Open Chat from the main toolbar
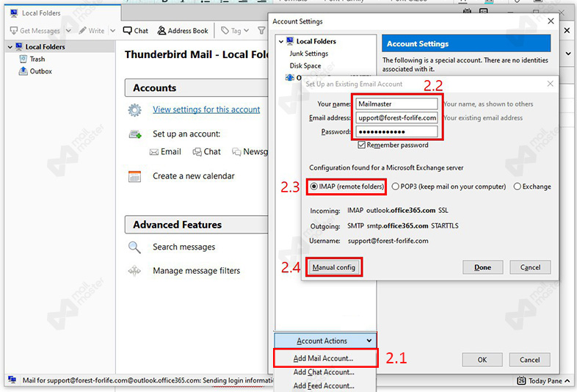Screen dimensions: 577x392 135,31
